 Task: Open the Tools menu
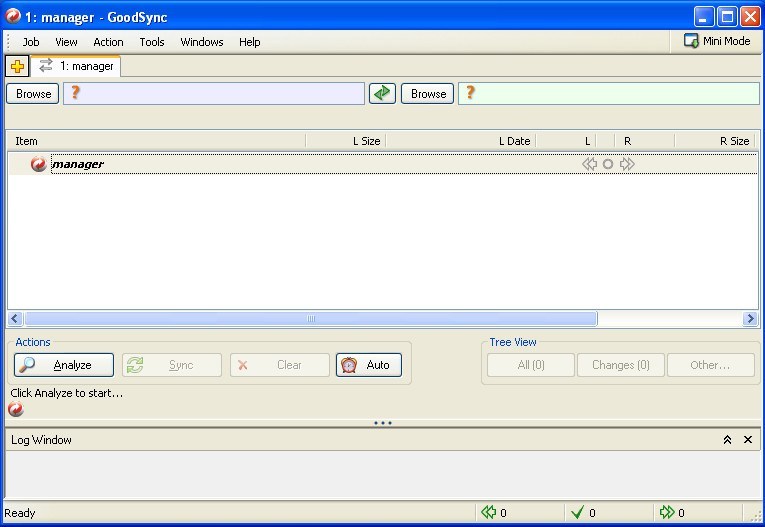pyautogui.click(x=152, y=42)
